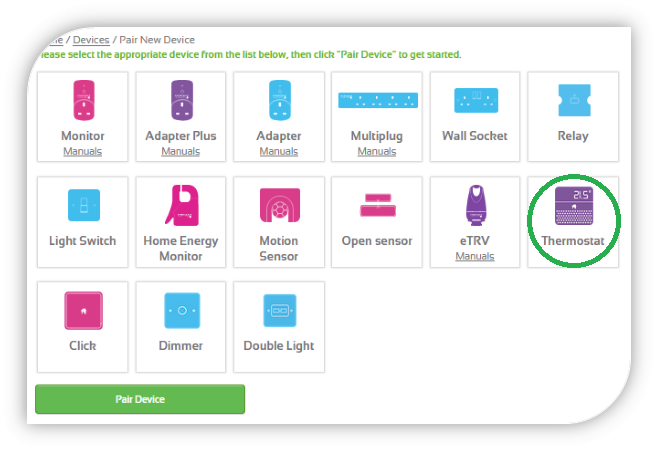Go to Devices breadcrumb link
658x451 pixels.
pyautogui.click(x=91, y=40)
